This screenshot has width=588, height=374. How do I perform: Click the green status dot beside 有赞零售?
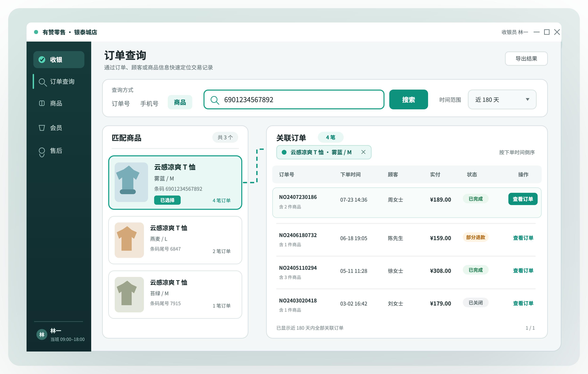(36, 32)
